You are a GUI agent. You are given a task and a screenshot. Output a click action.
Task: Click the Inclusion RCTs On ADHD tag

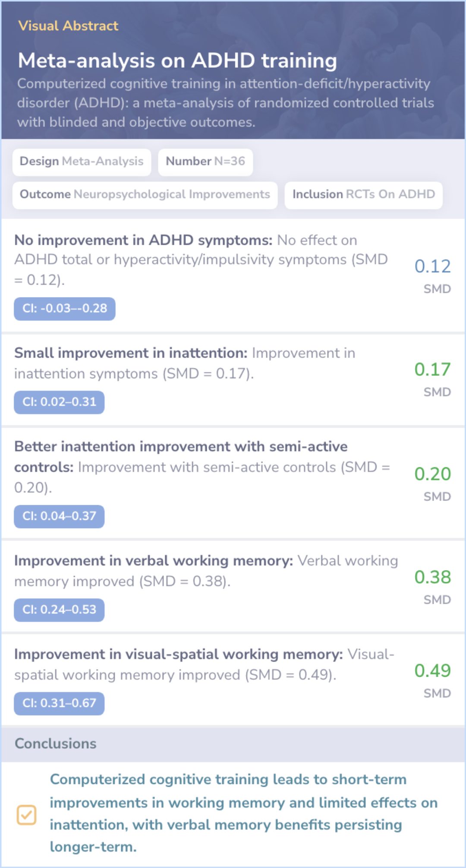pyautogui.click(x=364, y=195)
